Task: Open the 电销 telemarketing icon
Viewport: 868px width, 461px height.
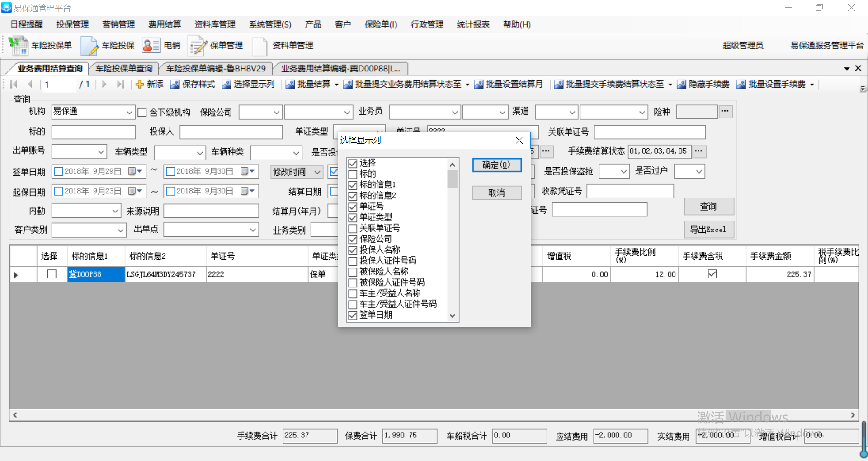Action: click(151, 46)
